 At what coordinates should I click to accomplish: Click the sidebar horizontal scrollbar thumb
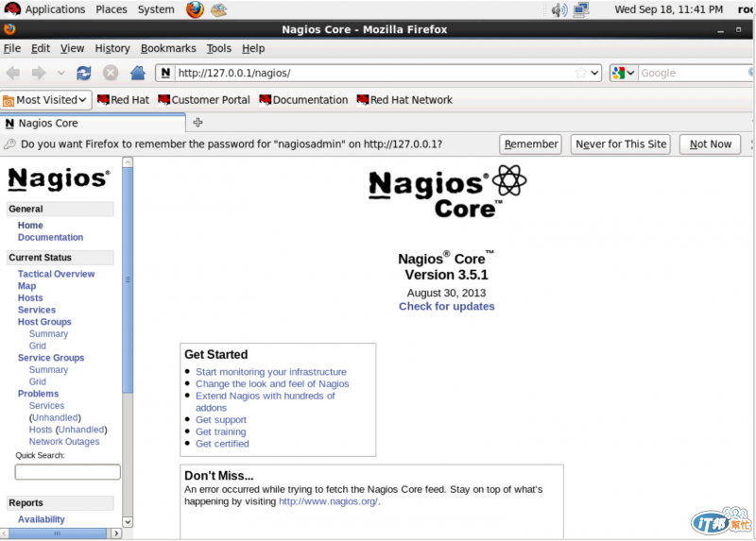click(x=58, y=533)
